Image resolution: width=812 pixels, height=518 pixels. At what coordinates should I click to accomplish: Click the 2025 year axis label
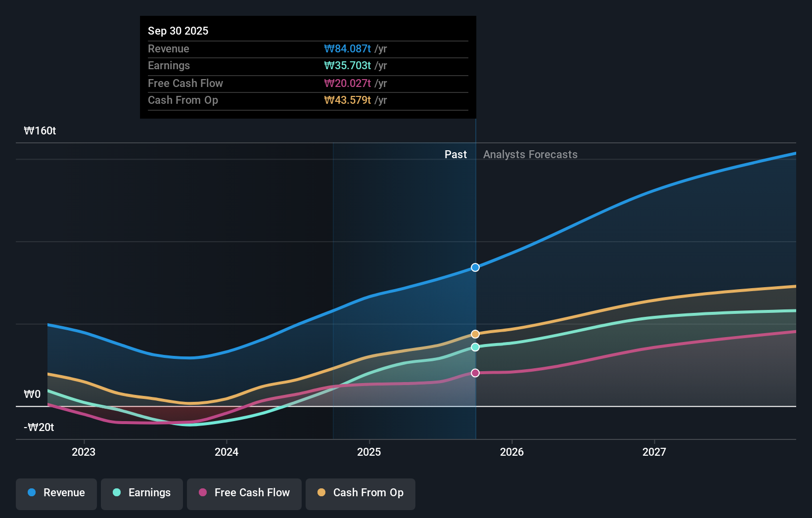369,452
